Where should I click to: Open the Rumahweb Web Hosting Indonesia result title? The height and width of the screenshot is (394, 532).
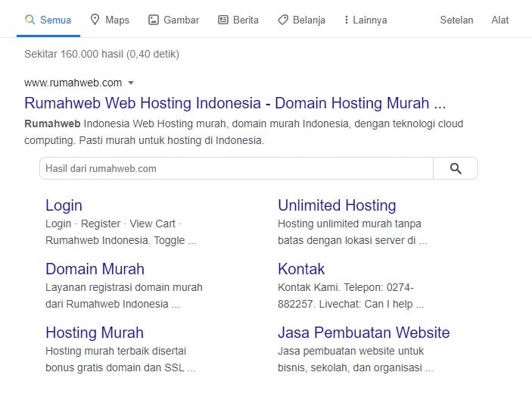(x=235, y=103)
